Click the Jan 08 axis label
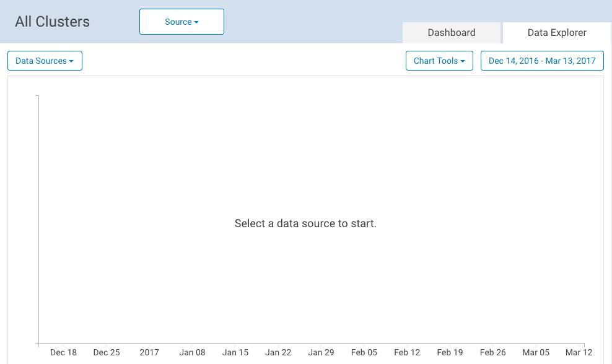The height and width of the screenshot is (364, 612). (192, 352)
